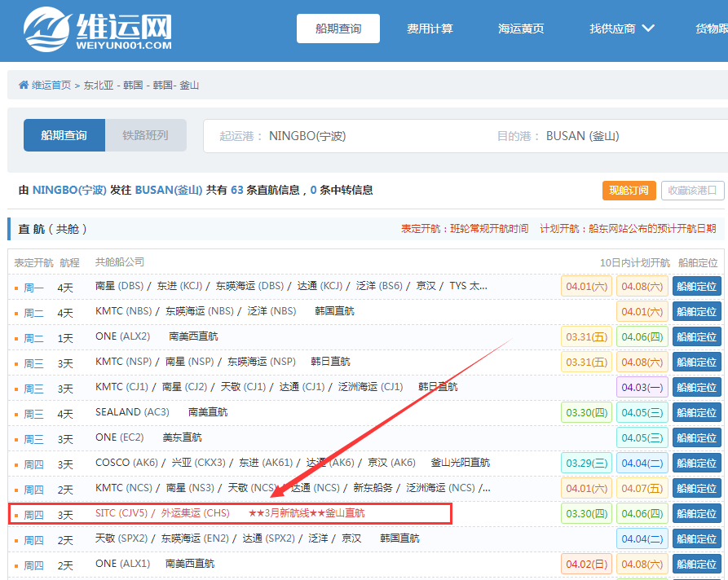Select 04.05(三) date in ONE (EC2) row
Image resolution: width=728 pixels, height=580 pixels.
[x=642, y=438]
